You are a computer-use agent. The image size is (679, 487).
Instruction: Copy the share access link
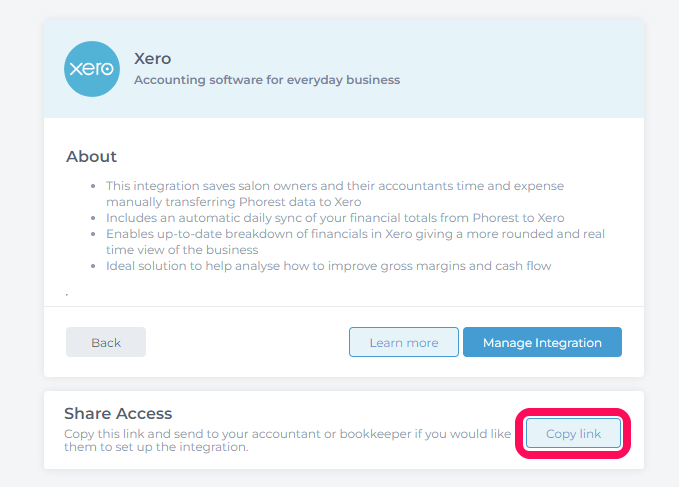[573, 433]
